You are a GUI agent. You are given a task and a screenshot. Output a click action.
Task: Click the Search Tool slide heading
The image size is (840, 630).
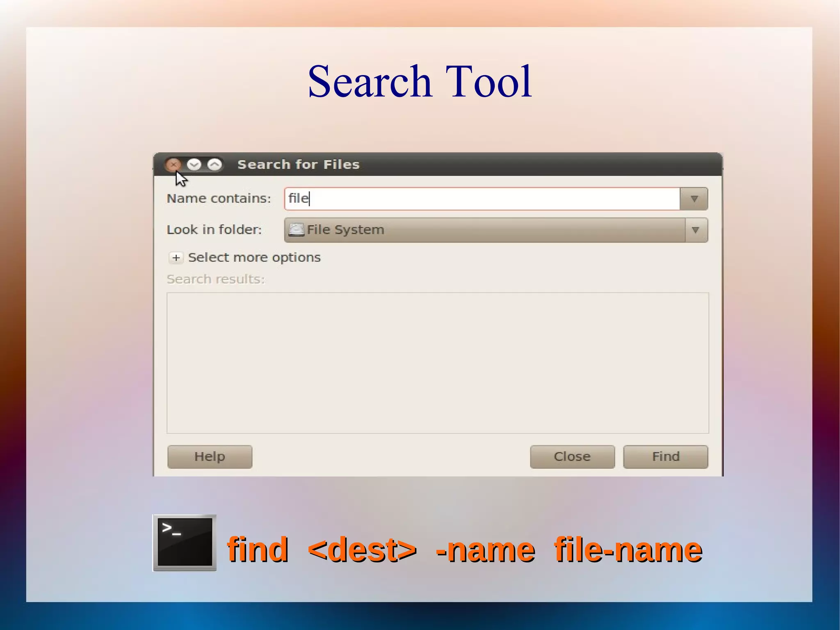pyautogui.click(x=420, y=82)
